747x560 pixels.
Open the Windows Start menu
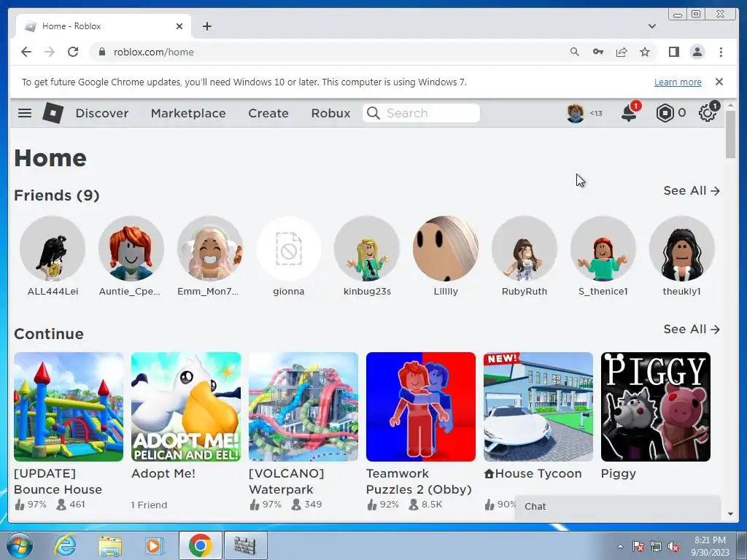[x=20, y=545]
